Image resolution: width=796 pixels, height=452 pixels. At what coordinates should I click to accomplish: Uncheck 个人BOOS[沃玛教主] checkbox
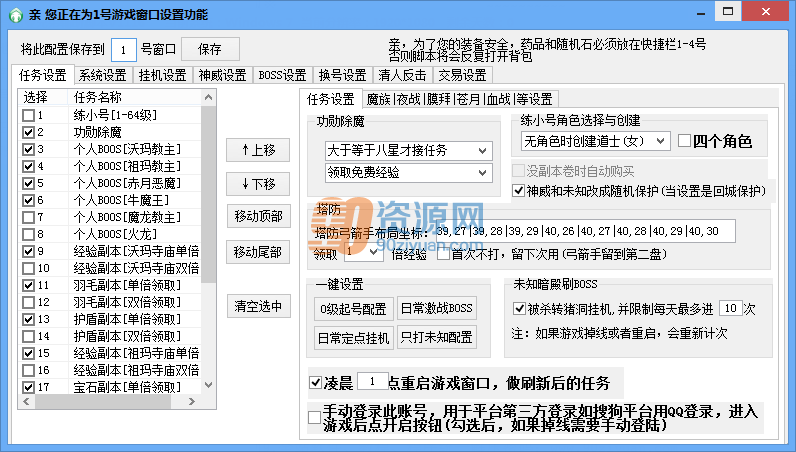[x=28, y=149]
